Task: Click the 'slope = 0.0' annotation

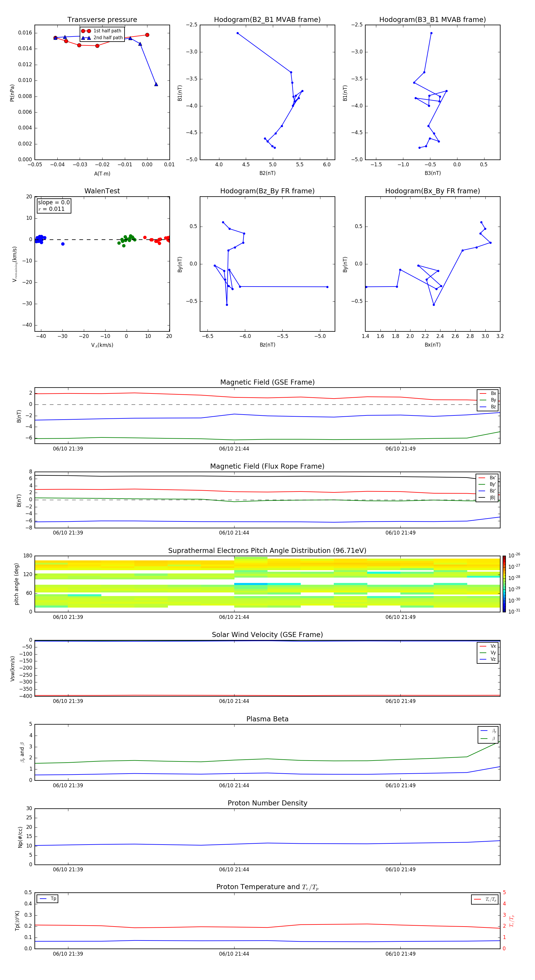Action: tap(54, 203)
